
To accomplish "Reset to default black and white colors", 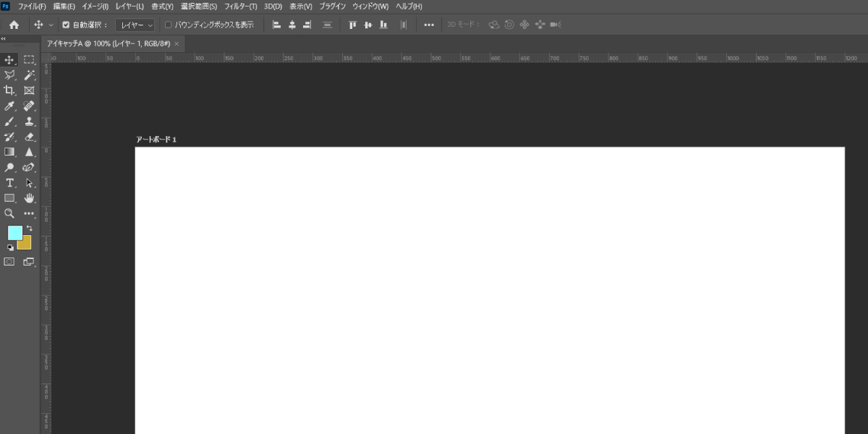I will (x=10, y=247).
